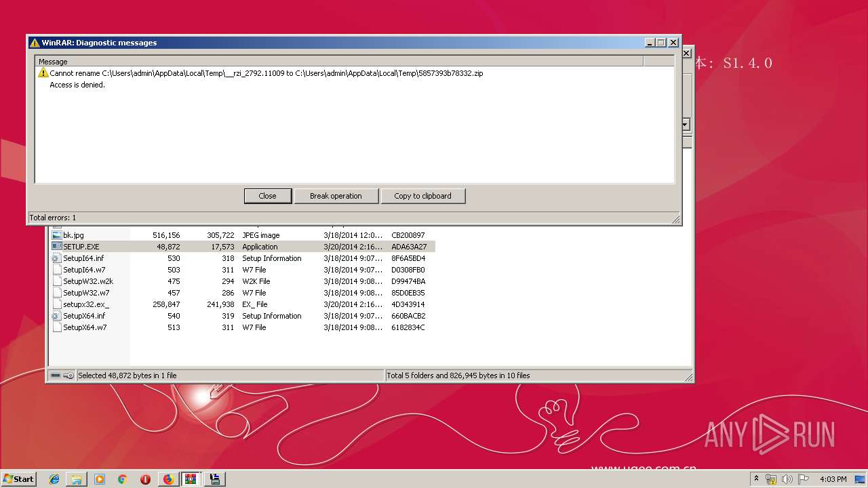Click the resize grip of Diagnostic messages window
The height and width of the screenshot is (488, 868).
point(675,219)
